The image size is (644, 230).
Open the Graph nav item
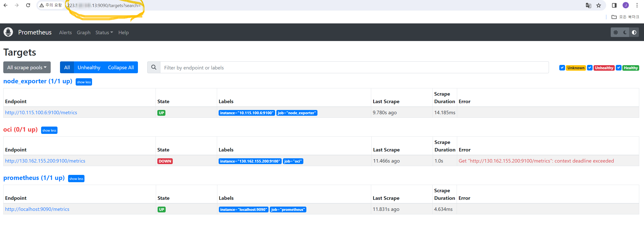[83, 32]
